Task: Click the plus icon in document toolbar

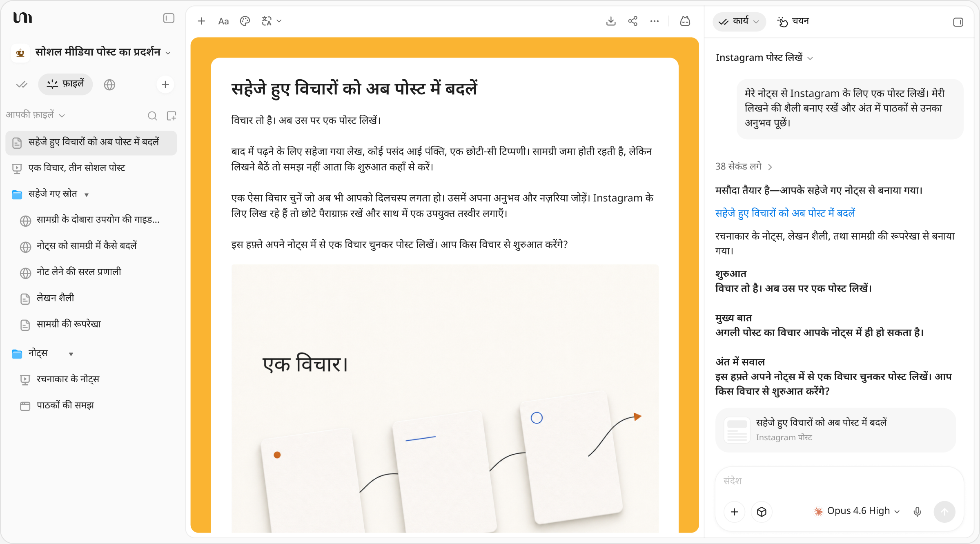Action: (201, 21)
